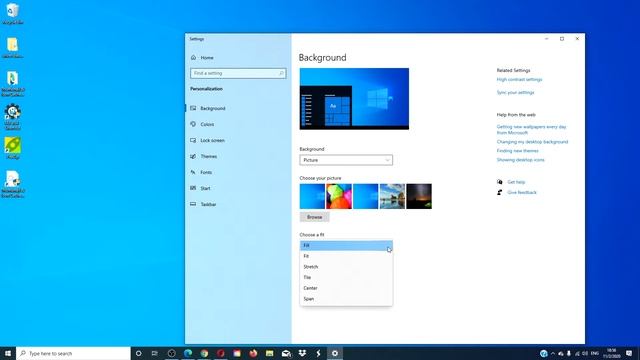The height and width of the screenshot is (360, 640).
Task: Open Changing my desktop background link
Action: (x=532, y=142)
